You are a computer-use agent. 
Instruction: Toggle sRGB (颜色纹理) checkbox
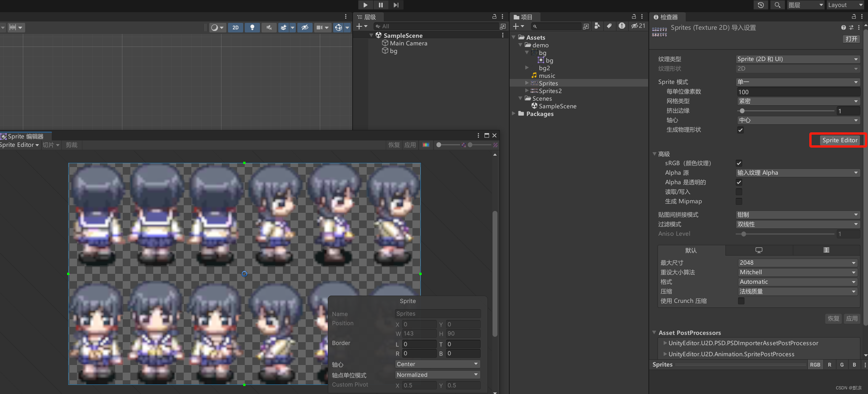pos(739,163)
